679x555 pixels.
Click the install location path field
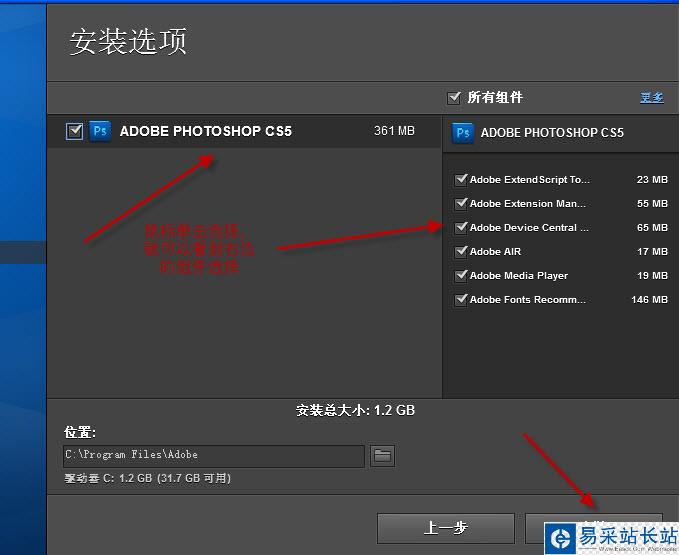(214, 456)
